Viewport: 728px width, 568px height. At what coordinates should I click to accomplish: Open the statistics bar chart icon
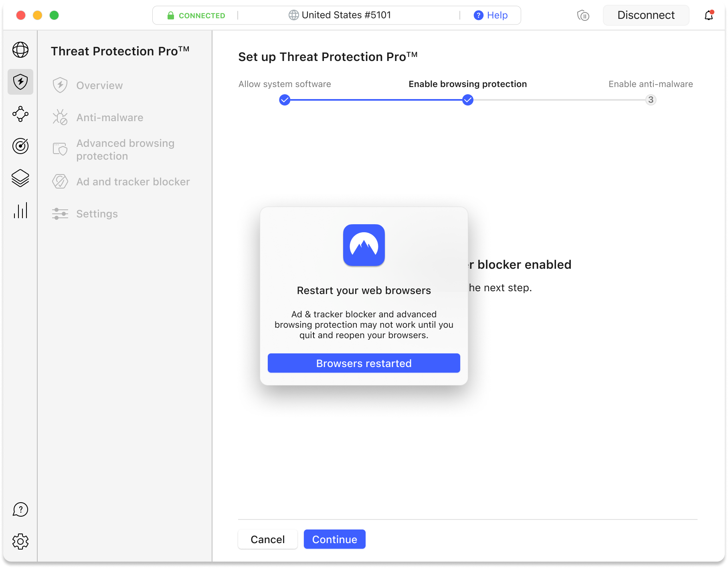click(20, 210)
